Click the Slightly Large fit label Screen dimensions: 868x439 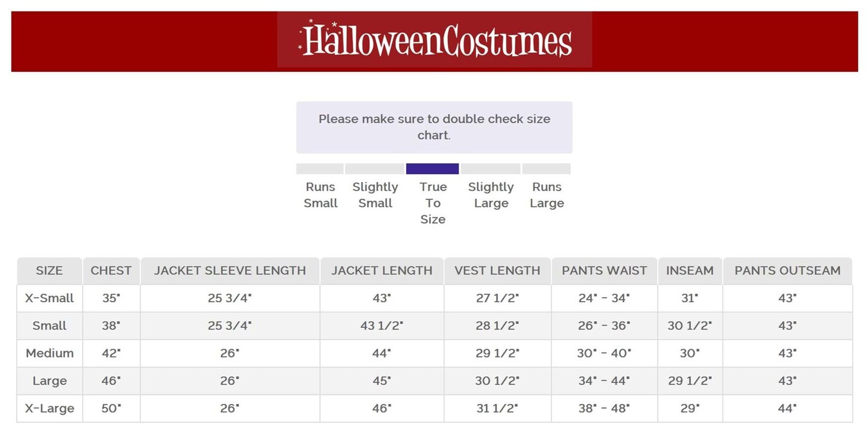pyautogui.click(x=491, y=195)
